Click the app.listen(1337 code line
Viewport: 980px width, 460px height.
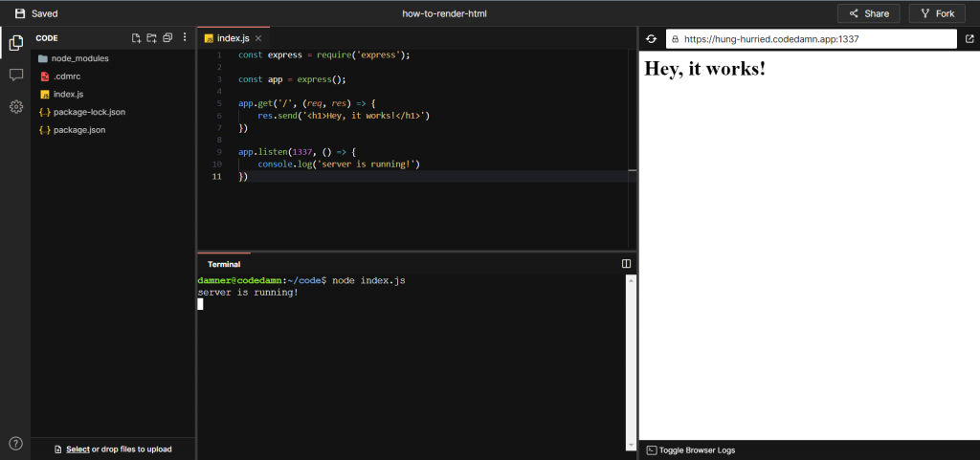pos(297,152)
